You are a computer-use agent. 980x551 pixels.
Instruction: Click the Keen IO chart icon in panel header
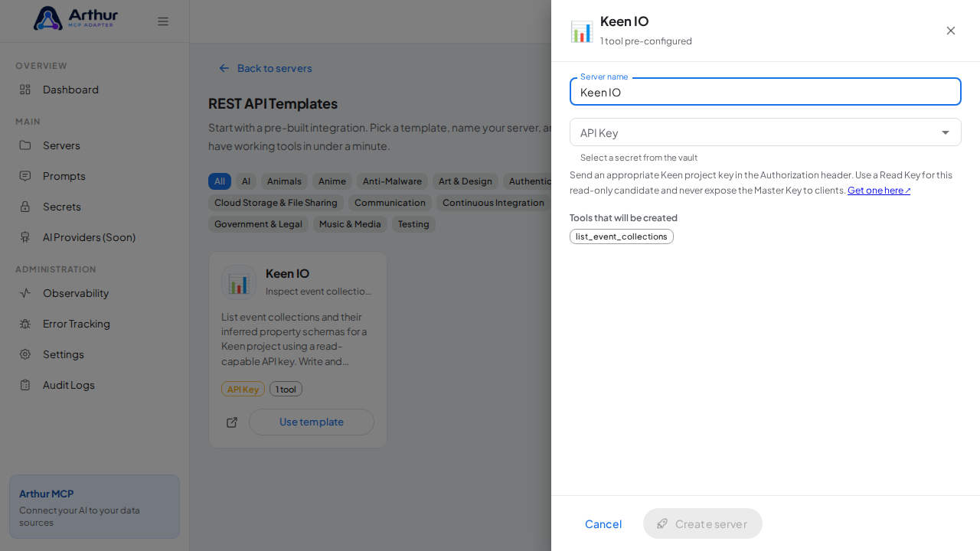(x=582, y=31)
